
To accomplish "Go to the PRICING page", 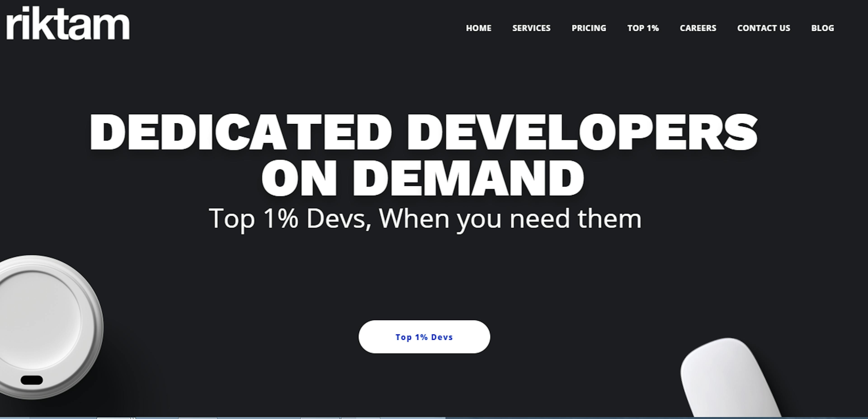I will tap(589, 28).
